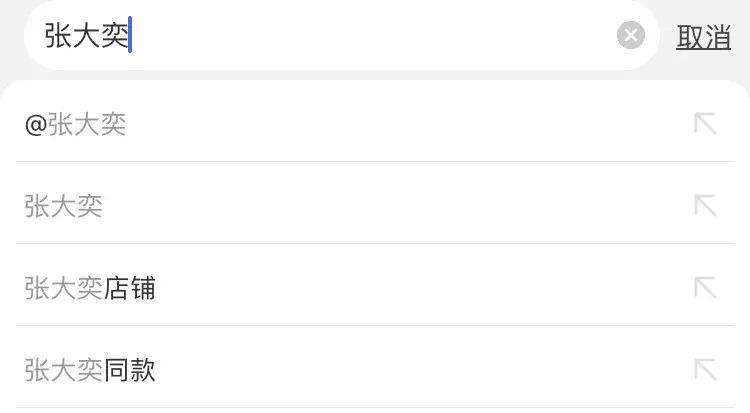Pick the 张大奕同款 search suggestion

(90, 371)
